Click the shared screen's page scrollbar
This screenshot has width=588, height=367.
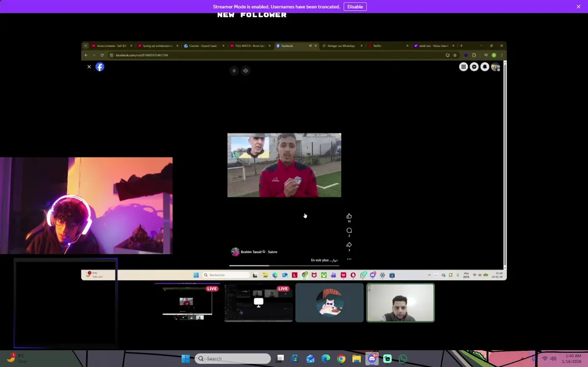(x=505, y=165)
